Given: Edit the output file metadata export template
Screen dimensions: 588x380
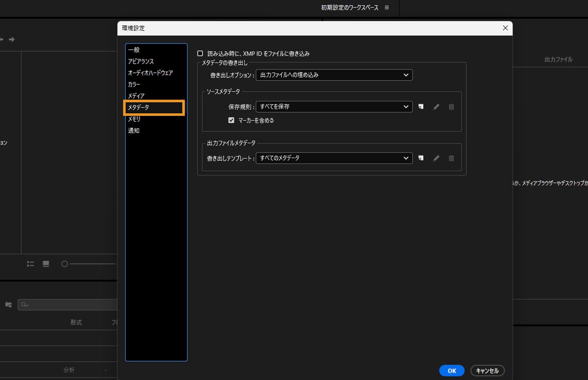Looking at the screenshot, I should 436,158.
